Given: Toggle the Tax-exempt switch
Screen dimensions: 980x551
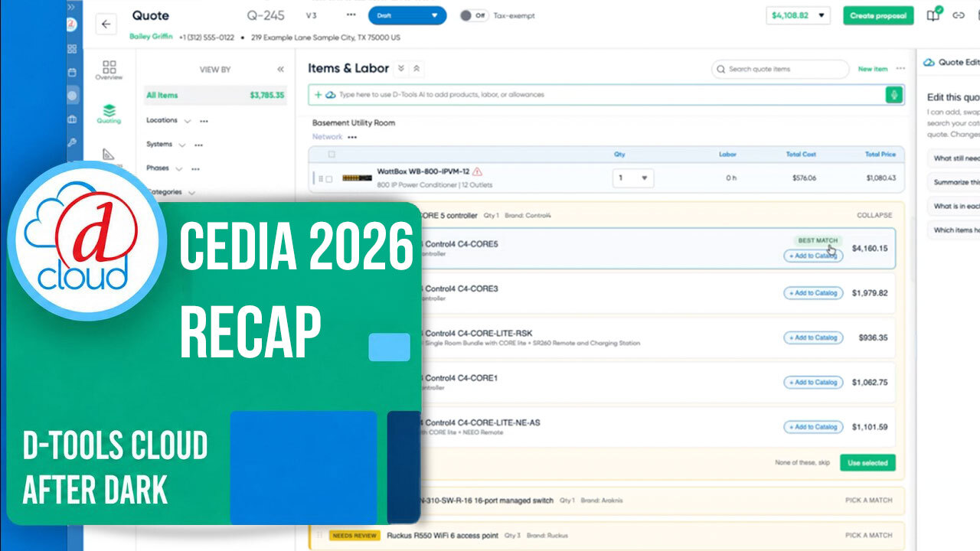Looking at the screenshot, I should tap(473, 15).
